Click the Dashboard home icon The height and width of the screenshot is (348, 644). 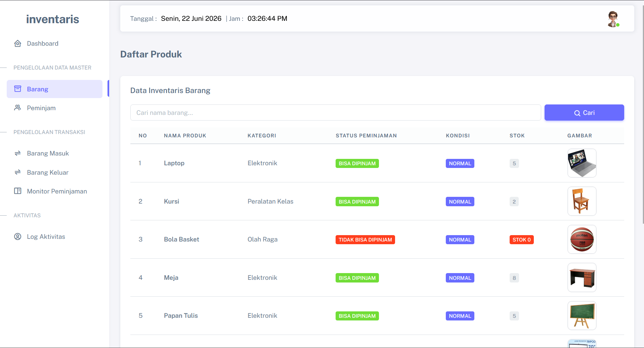click(x=18, y=43)
